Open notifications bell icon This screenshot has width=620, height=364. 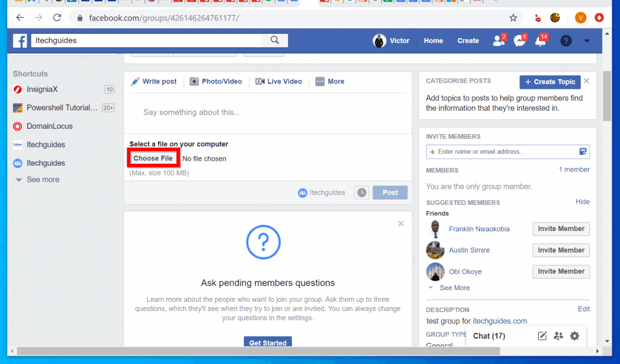541,41
